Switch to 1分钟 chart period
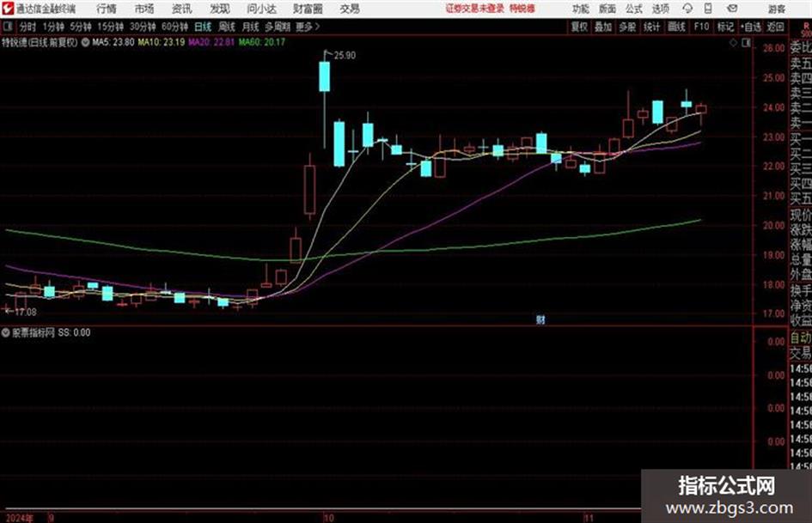This screenshot has width=812, height=523. click(x=52, y=27)
